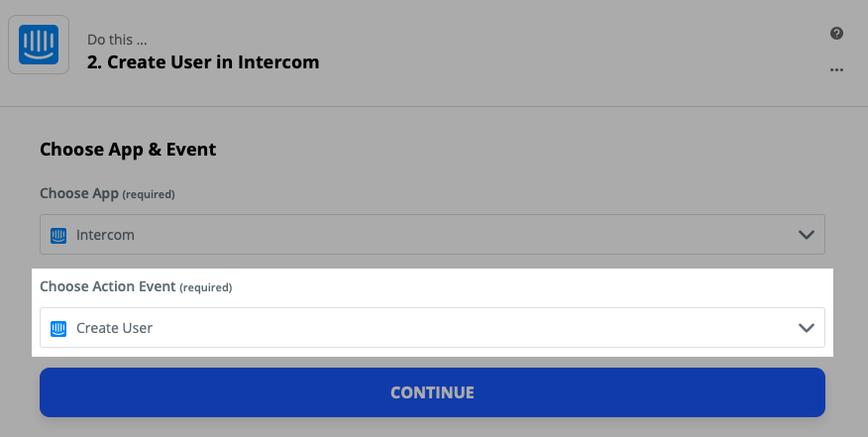The image size is (868, 437).
Task: Click '(required)' next to Choose App
Action: click(149, 194)
